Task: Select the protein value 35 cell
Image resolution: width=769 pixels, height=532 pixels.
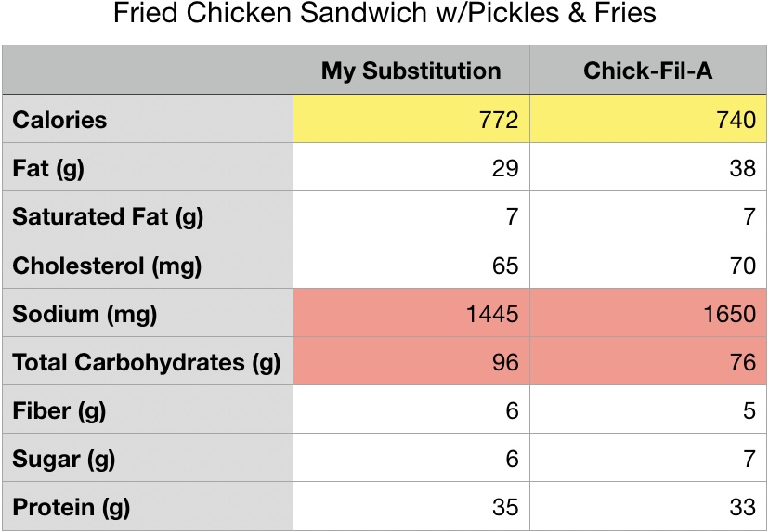Action: [x=411, y=507]
